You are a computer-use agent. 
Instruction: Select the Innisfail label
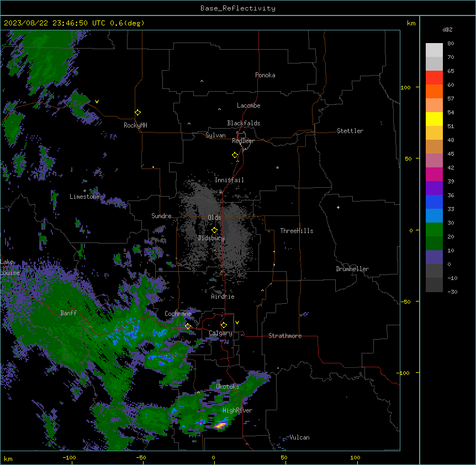coord(229,180)
